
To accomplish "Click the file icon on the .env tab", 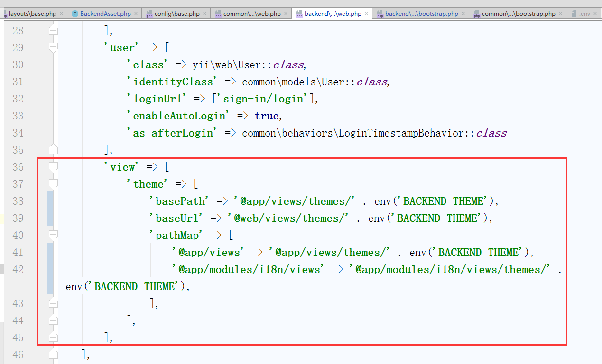I will (x=574, y=14).
